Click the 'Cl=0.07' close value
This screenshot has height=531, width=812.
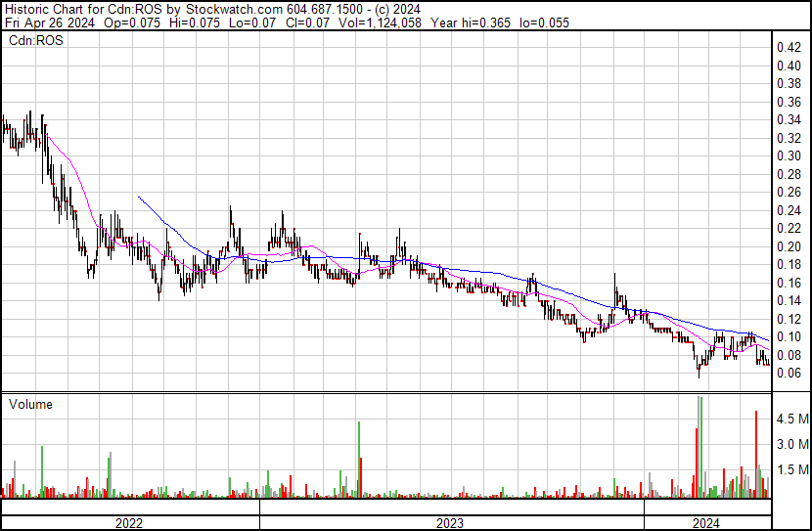click(307, 22)
